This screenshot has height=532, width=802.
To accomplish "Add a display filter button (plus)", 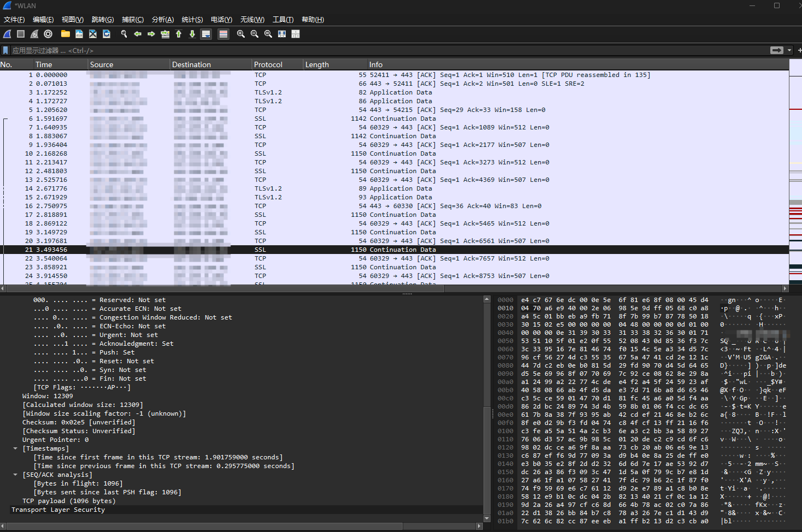I will coord(799,50).
